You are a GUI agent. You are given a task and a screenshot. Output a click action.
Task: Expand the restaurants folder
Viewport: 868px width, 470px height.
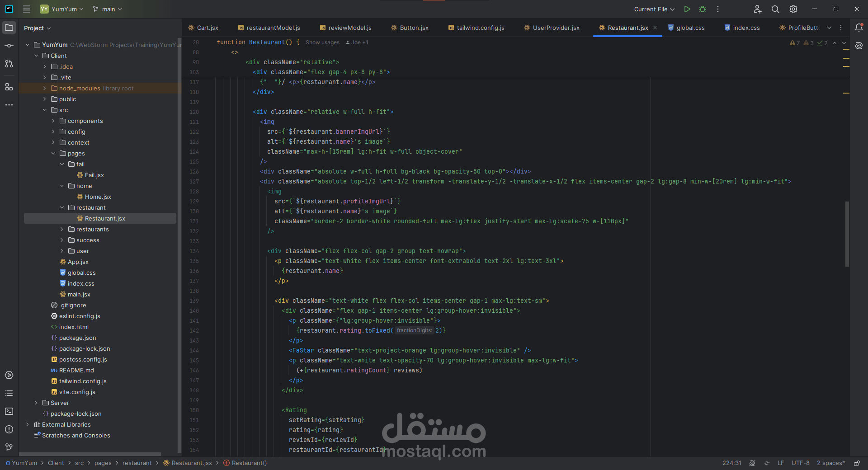(x=62, y=229)
